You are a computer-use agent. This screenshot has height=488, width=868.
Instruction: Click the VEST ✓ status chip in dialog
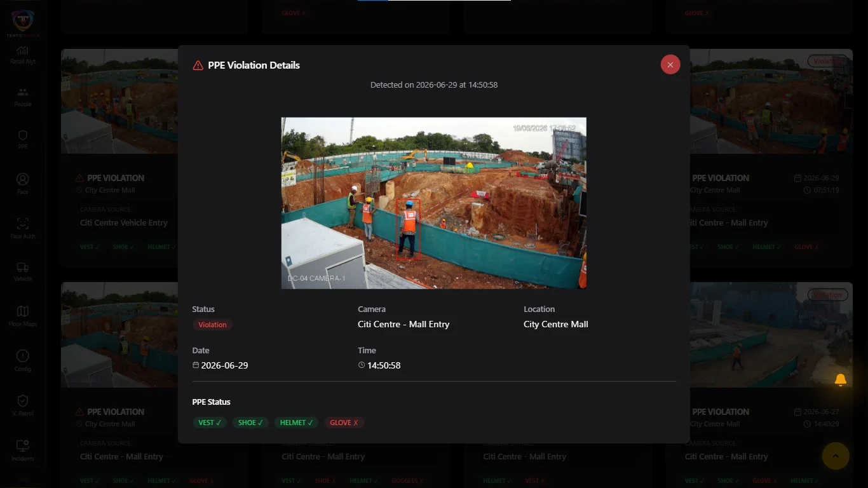pos(210,423)
